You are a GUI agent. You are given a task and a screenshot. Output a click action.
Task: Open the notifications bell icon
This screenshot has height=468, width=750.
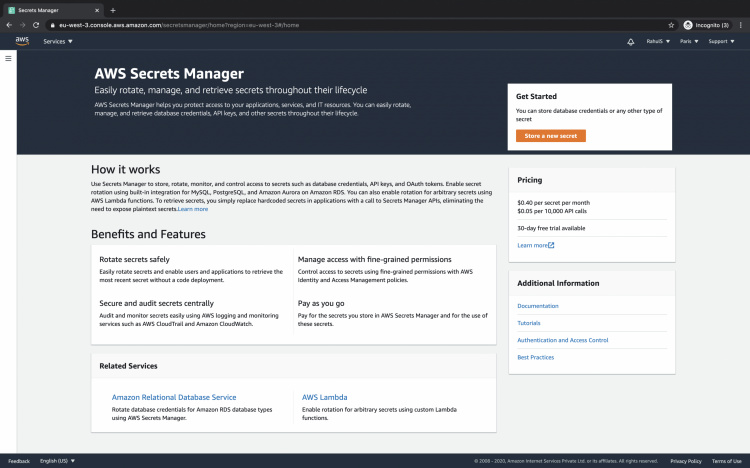coord(631,42)
